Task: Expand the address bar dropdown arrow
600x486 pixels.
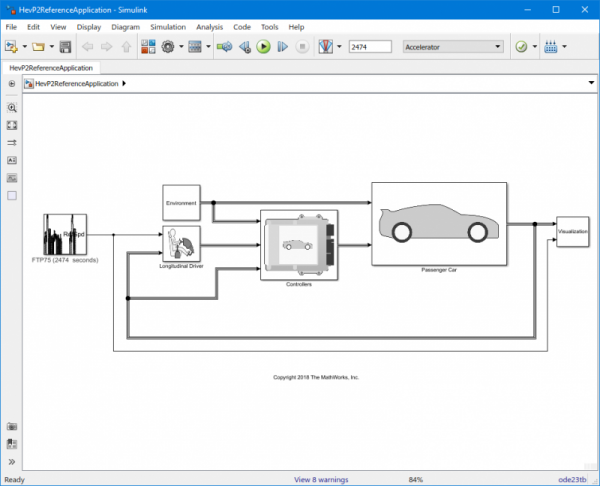Action: point(590,84)
